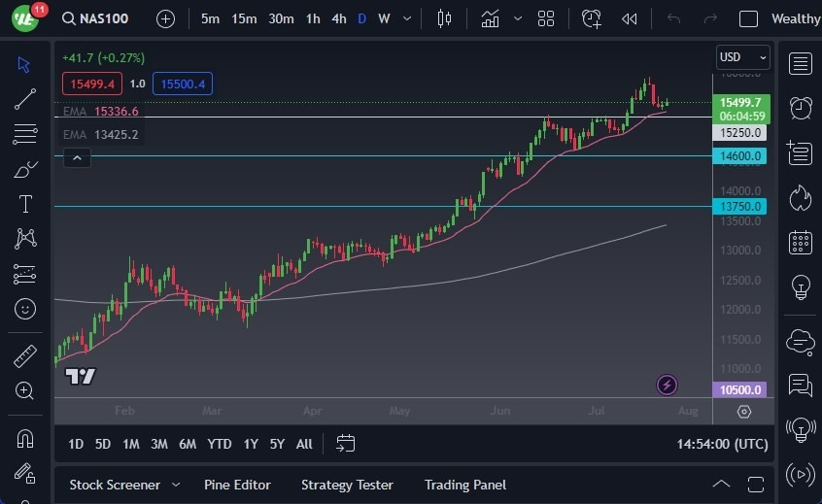Open the public chats cloud panel
Viewport: 822px width, 504px height.
pyautogui.click(x=800, y=342)
